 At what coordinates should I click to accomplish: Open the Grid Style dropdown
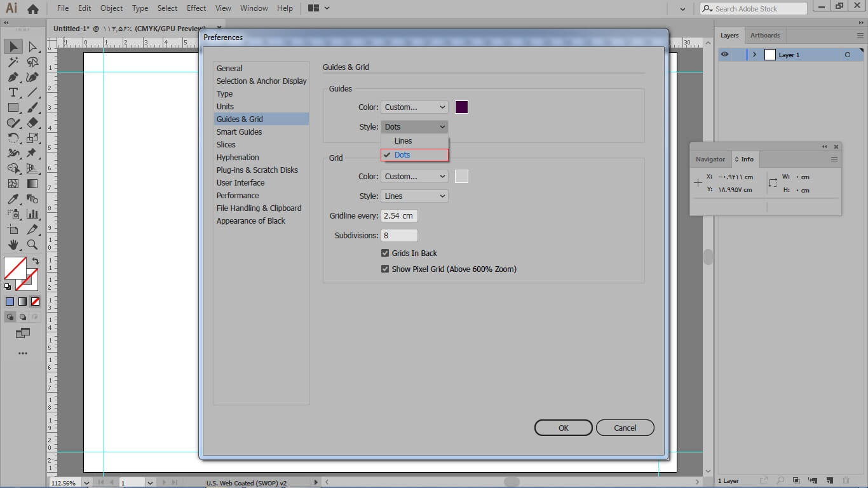[414, 196]
